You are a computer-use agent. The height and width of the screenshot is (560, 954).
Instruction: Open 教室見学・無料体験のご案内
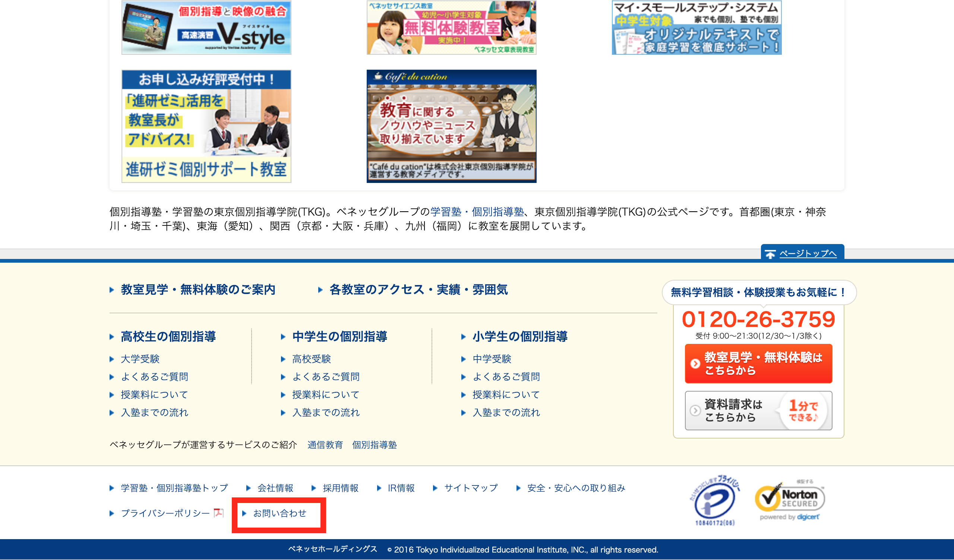click(198, 290)
